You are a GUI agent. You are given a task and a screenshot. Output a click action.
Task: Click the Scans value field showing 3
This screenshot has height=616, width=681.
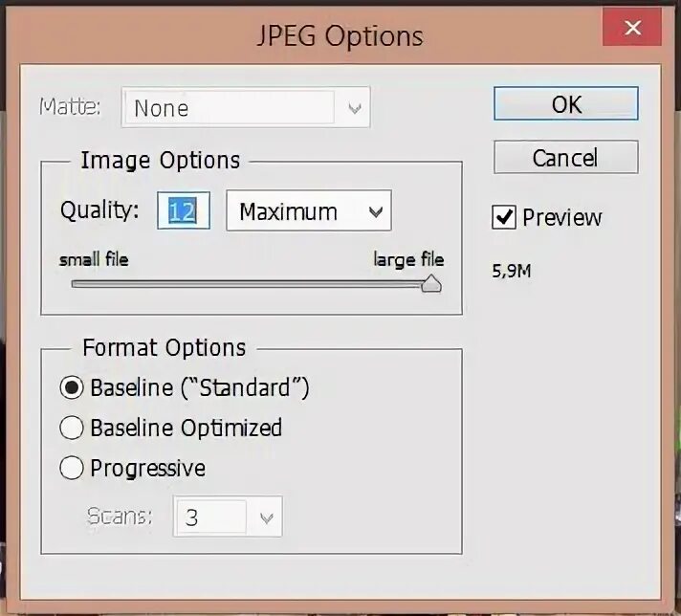tap(210, 518)
